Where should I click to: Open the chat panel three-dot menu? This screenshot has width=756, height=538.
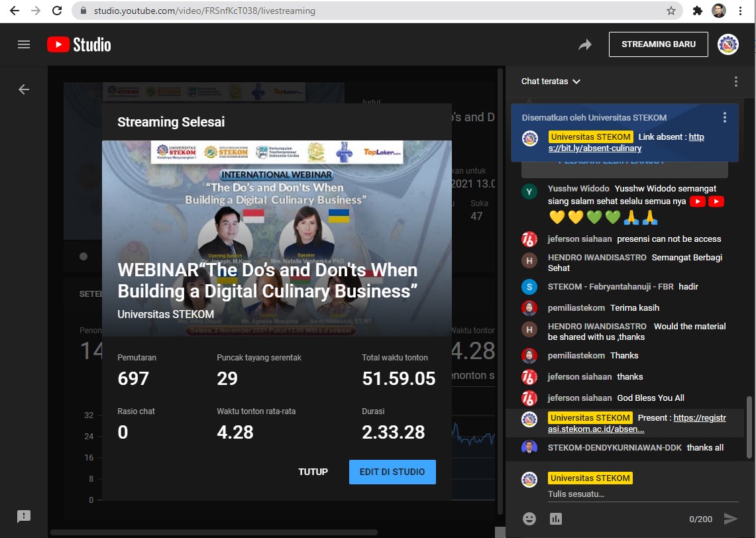click(735, 81)
